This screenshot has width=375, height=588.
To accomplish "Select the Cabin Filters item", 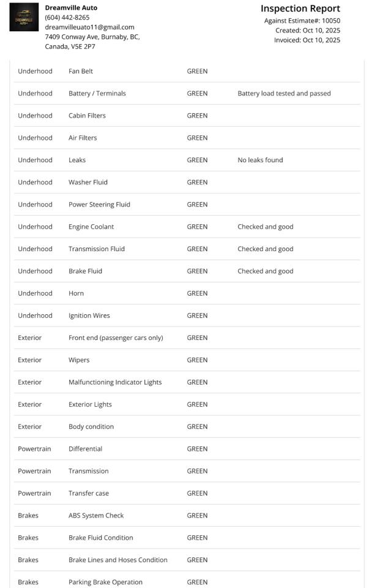I will (87, 116).
